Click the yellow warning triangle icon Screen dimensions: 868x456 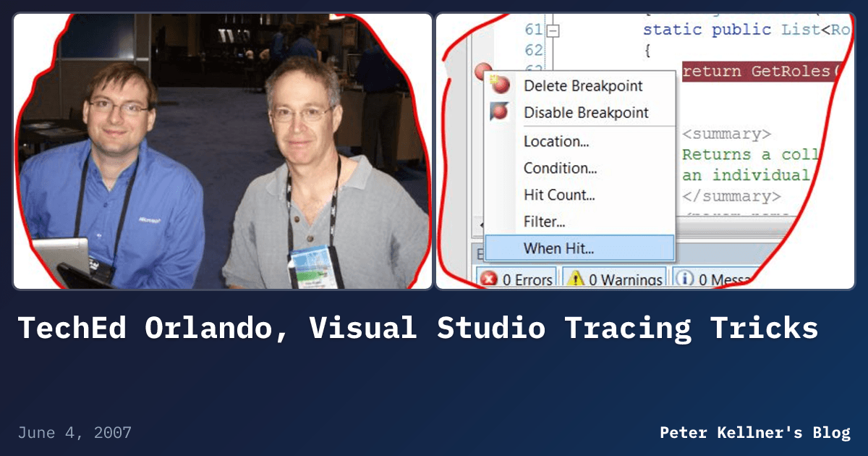coord(575,279)
